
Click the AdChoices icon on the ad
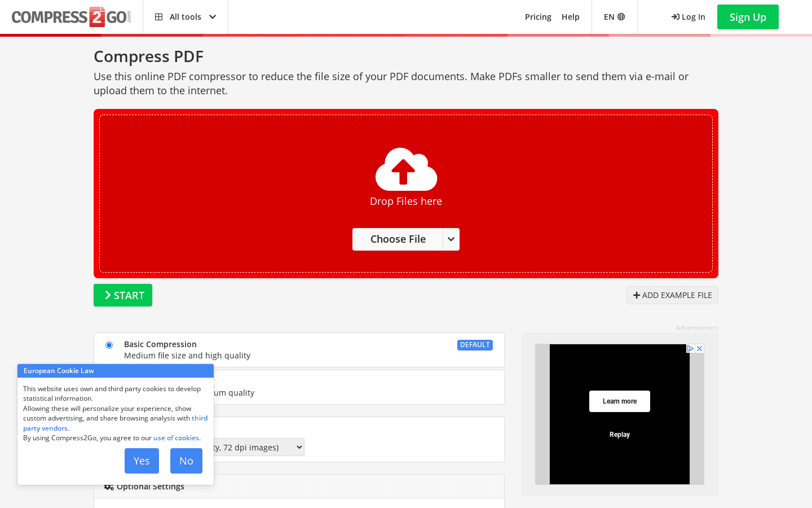pyautogui.click(x=690, y=348)
